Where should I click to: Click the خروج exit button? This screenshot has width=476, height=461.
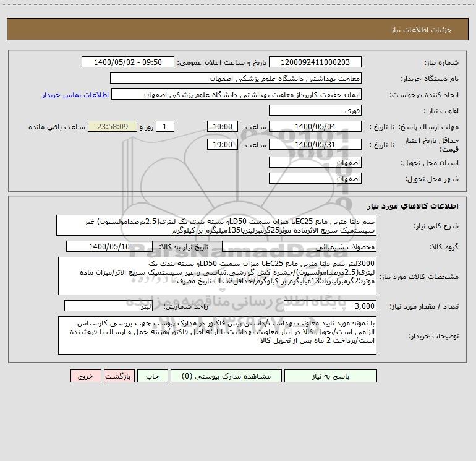point(85,376)
